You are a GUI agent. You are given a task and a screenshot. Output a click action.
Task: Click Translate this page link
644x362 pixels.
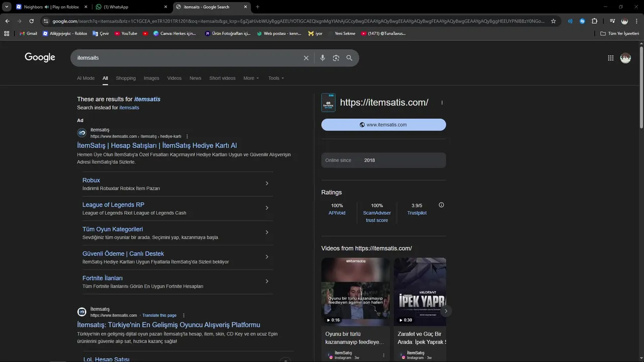pos(159,315)
